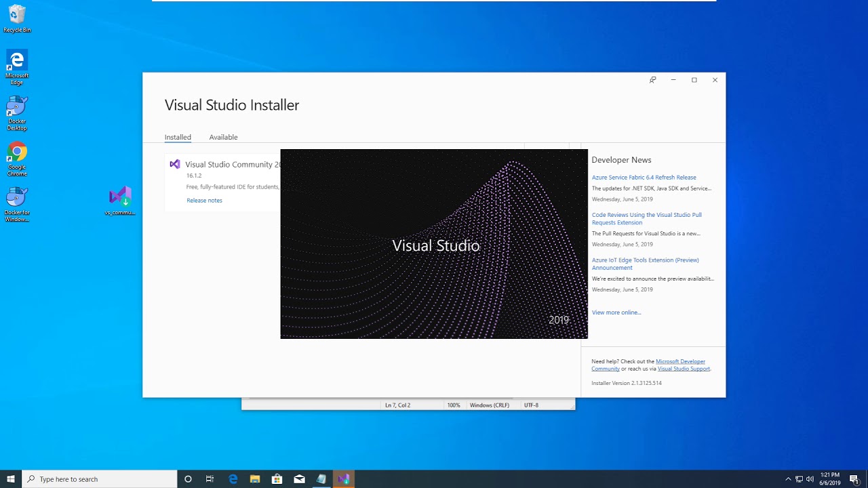The height and width of the screenshot is (488, 868).
Task: Show hidden system tray icons
Action: coord(788,479)
